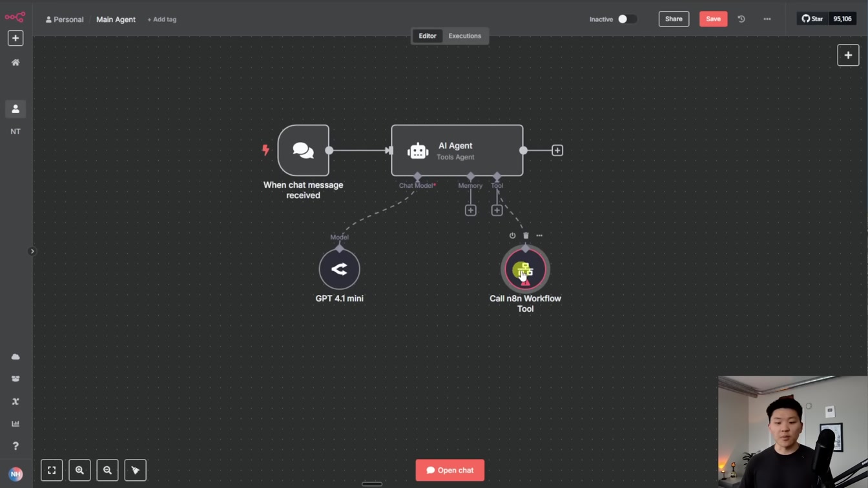
Task: Open the Personal project person icon in sidebar
Action: [15, 109]
